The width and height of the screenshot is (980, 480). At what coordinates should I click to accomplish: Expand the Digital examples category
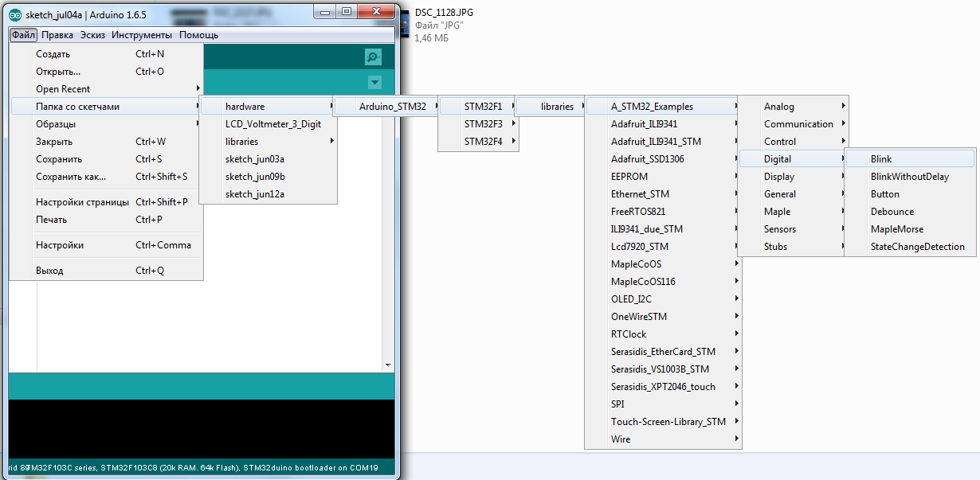pyautogui.click(x=794, y=159)
